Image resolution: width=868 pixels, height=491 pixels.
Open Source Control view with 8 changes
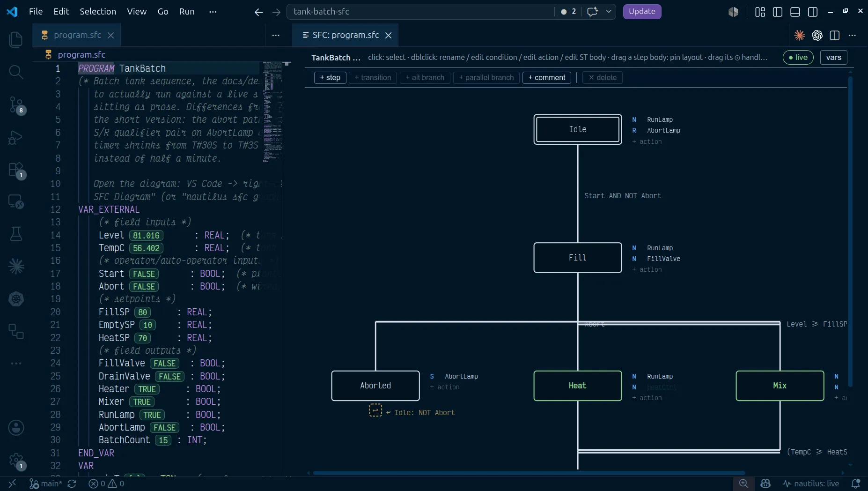pos(16,104)
